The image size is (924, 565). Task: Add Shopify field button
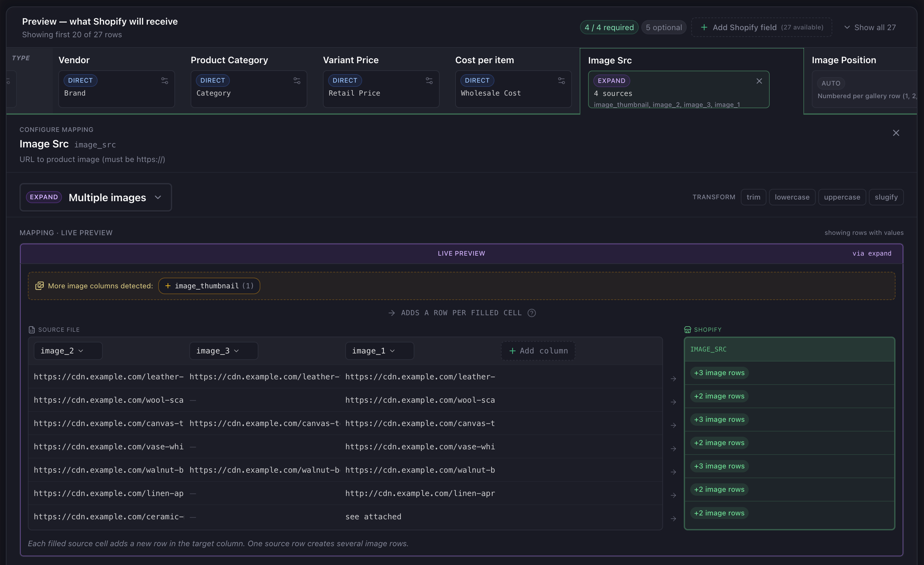(x=762, y=27)
